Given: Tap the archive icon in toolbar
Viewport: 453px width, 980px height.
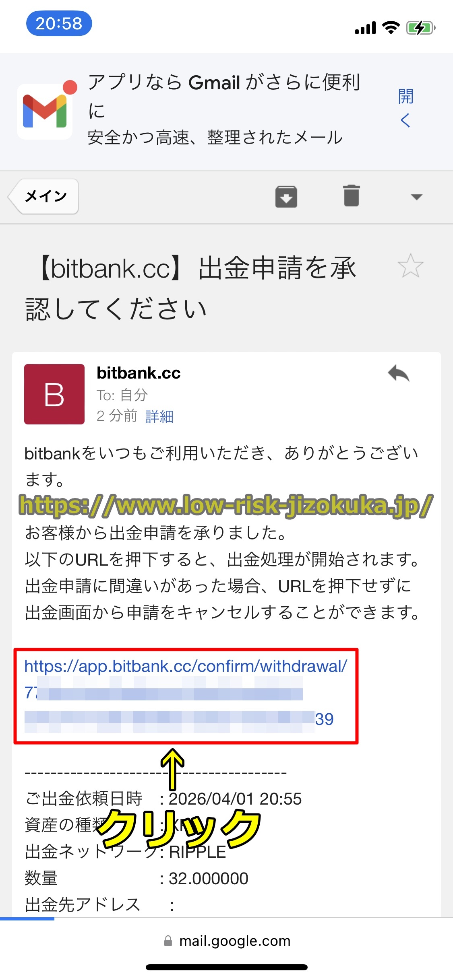Looking at the screenshot, I should (286, 197).
